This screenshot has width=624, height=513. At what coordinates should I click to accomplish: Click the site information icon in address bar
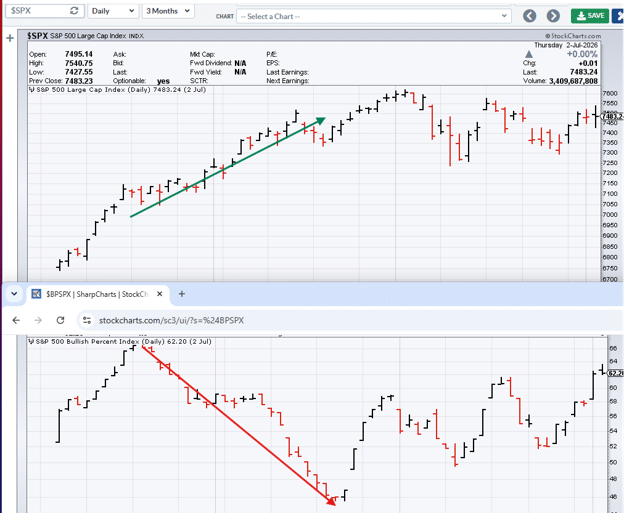[x=87, y=320]
